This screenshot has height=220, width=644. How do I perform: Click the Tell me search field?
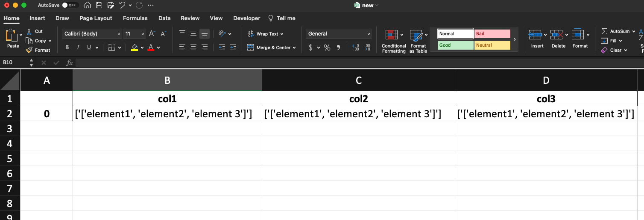(282, 18)
